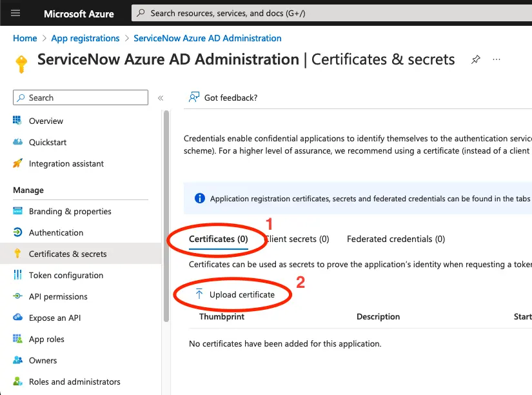
Task: Pin the page using the pin icon
Action: (475, 59)
